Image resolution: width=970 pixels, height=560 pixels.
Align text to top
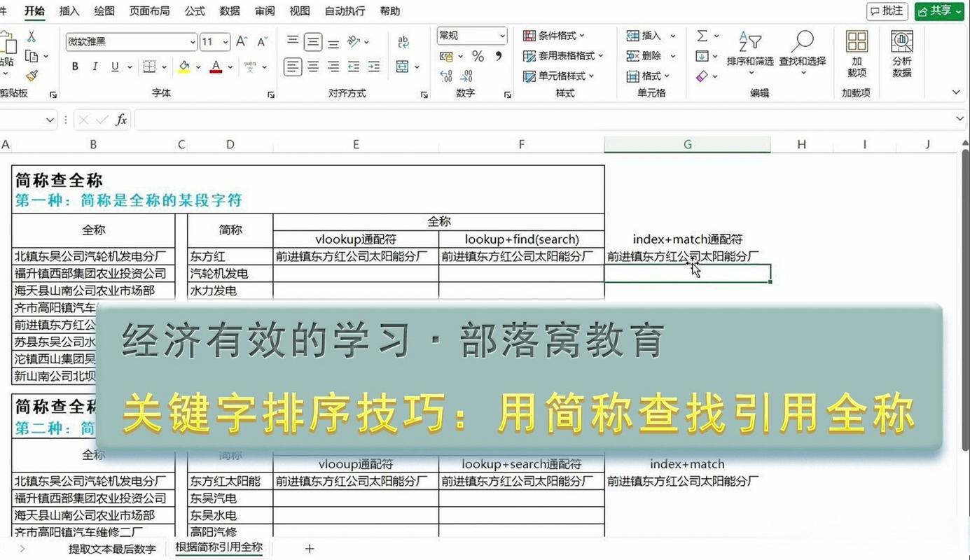point(293,41)
